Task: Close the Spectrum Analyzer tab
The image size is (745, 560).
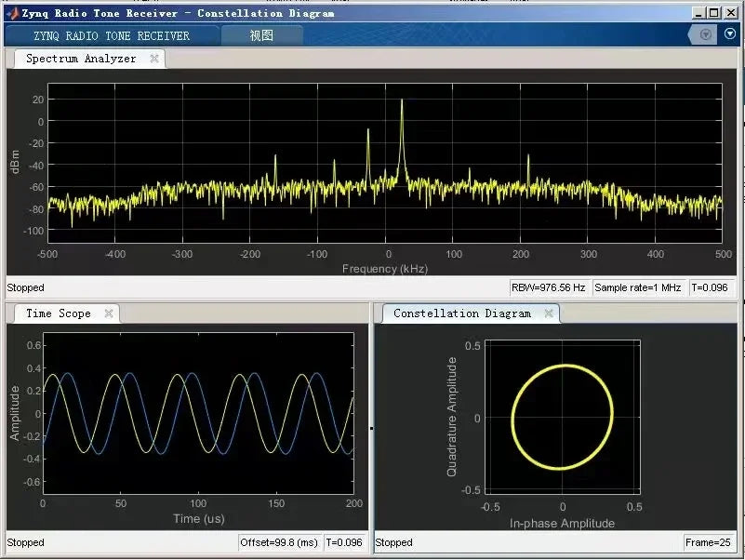Action: click(154, 59)
